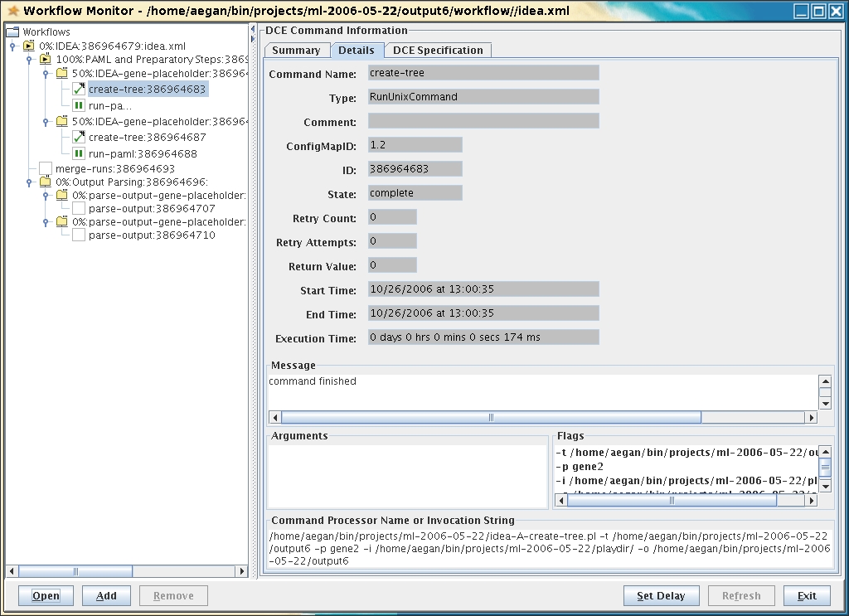The height and width of the screenshot is (616, 849).
Task: Select the create-tree:386964683 tree row
Action: [148, 90]
